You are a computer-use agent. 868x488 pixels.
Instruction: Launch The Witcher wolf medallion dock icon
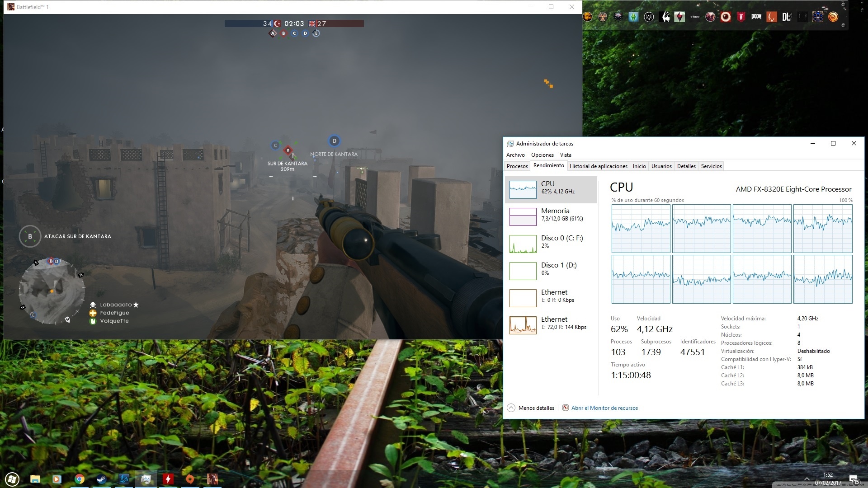tap(618, 17)
